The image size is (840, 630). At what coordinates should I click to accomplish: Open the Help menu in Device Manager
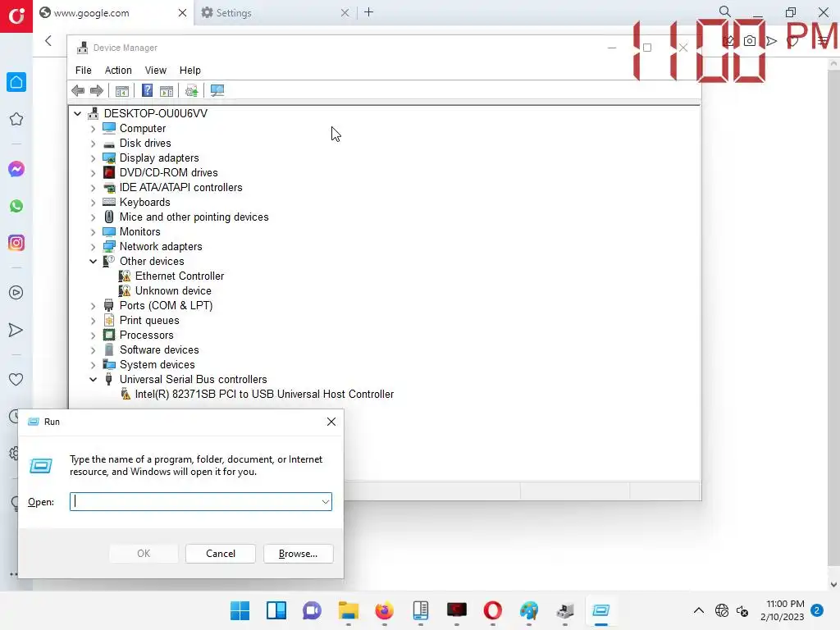click(x=189, y=71)
